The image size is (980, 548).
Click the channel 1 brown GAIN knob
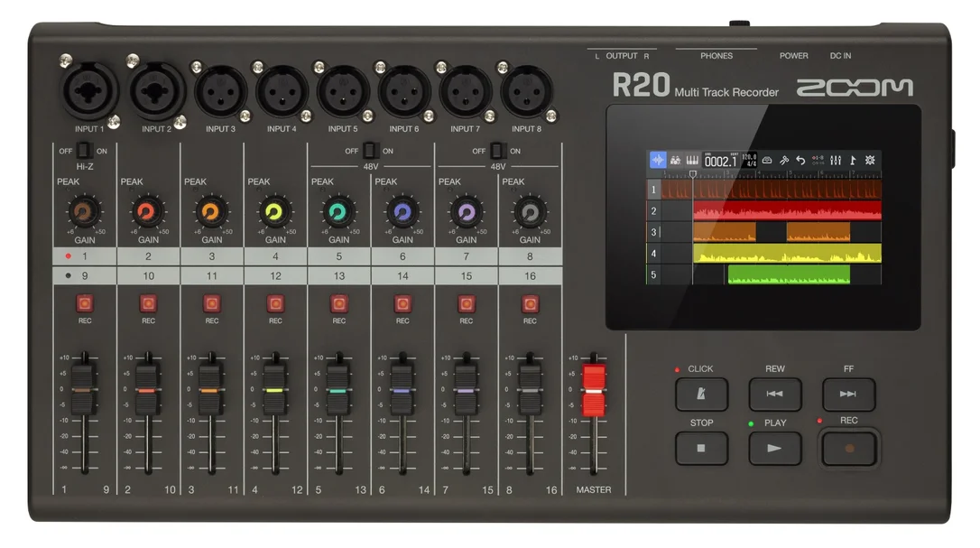85,213
